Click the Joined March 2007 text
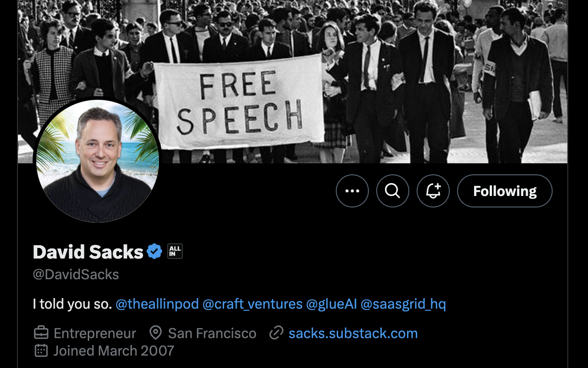 tap(114, 351)
